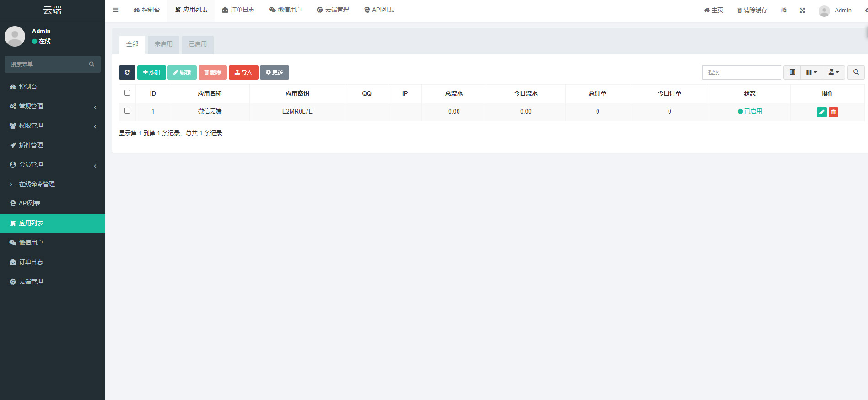Click the 导入 import button
The image size is (868, 400).
click(x=243, y=72)
